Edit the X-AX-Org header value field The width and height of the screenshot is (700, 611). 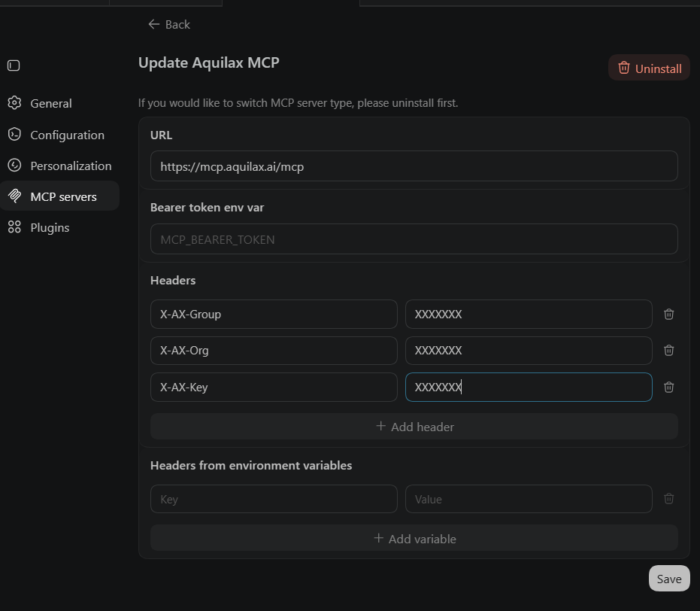(x=529, y=351)
